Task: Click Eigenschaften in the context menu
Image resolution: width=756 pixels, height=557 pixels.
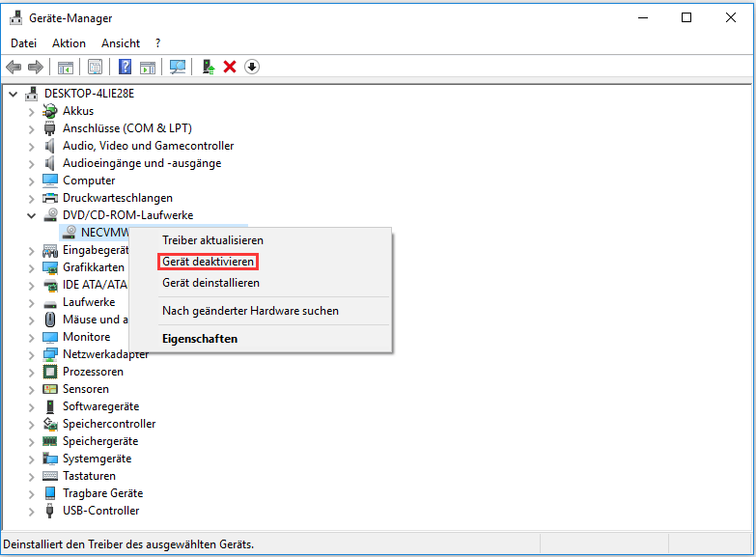Action: [x=200, y=339]
